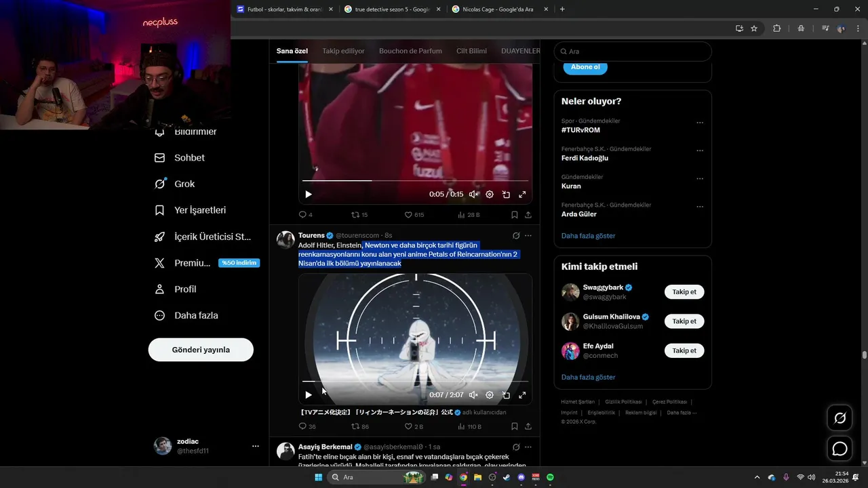Open more options on Asayiş Berkemal post

click(528, 447)
